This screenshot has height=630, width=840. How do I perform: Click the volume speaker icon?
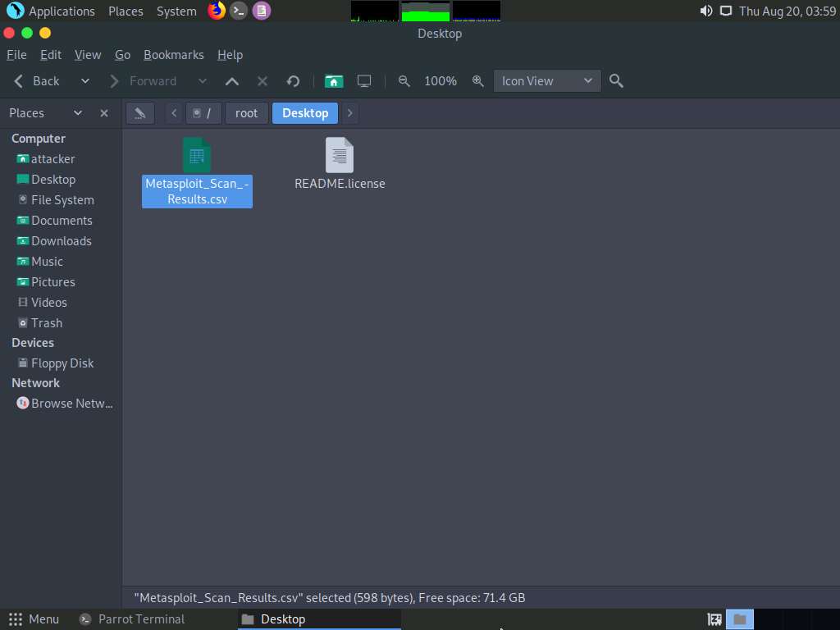pyautogui.click(x=706, y=11)
